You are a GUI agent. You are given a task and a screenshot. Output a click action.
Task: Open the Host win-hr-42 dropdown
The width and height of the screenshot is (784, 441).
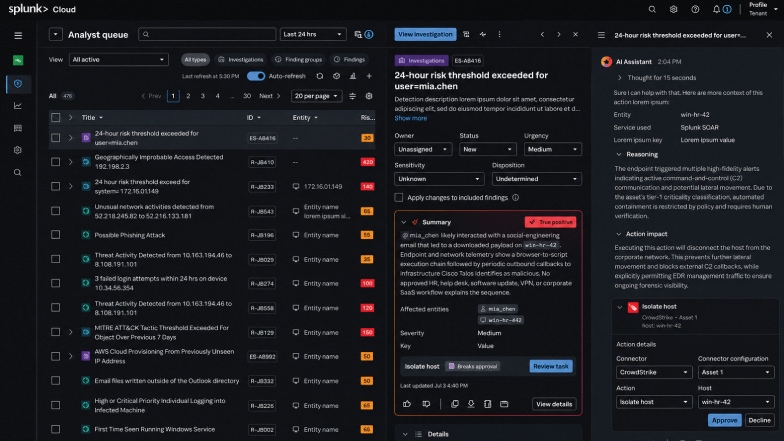736,402
